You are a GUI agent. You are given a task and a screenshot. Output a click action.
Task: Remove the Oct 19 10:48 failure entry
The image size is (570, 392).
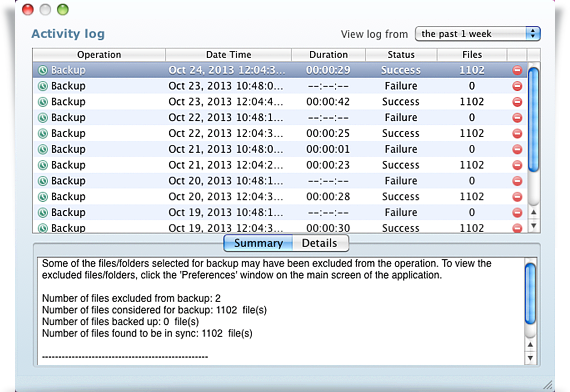[517, 212]
